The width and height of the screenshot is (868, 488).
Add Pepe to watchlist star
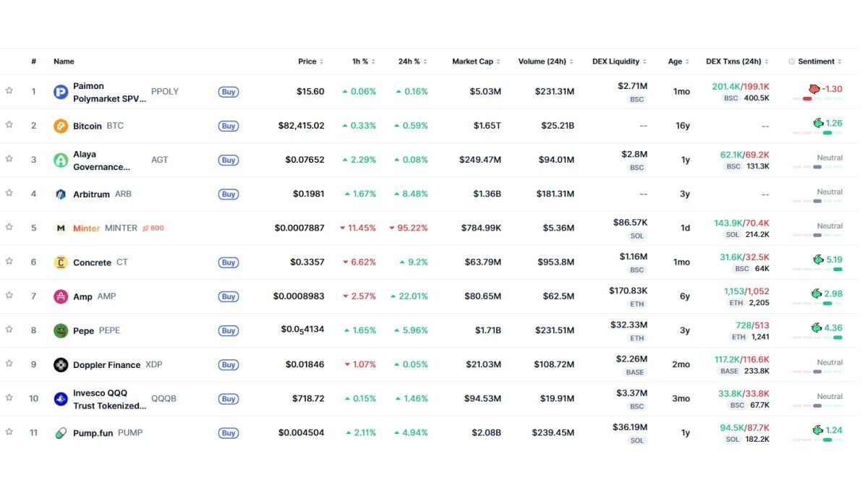(9, 330)
